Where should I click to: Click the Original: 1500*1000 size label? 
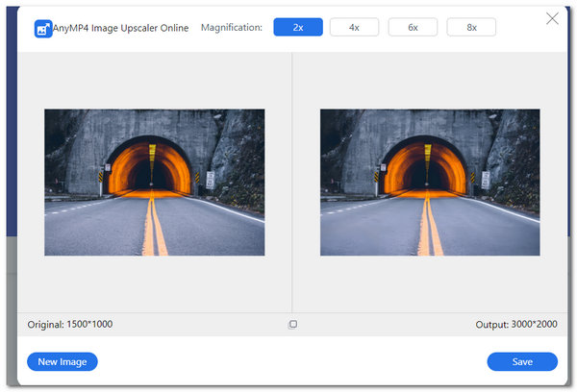pyautogui.click(x=70, y=325)
